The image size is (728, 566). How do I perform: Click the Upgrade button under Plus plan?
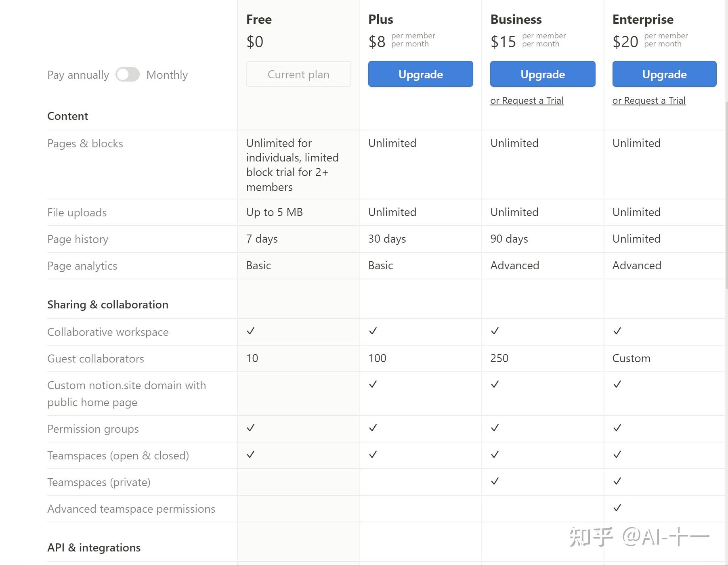(x=420, y=74)
